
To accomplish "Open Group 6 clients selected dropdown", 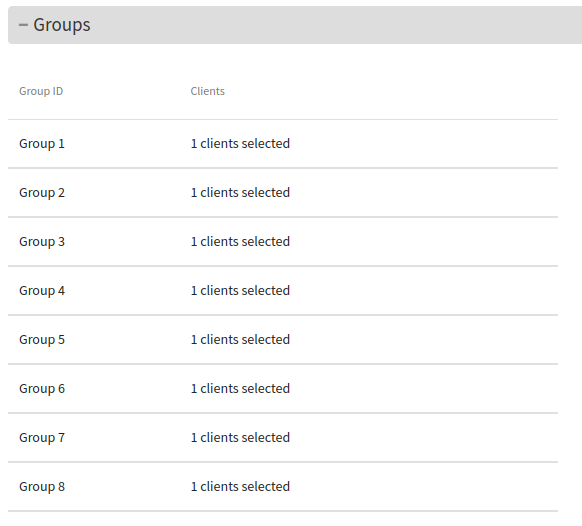I will 240,389.
